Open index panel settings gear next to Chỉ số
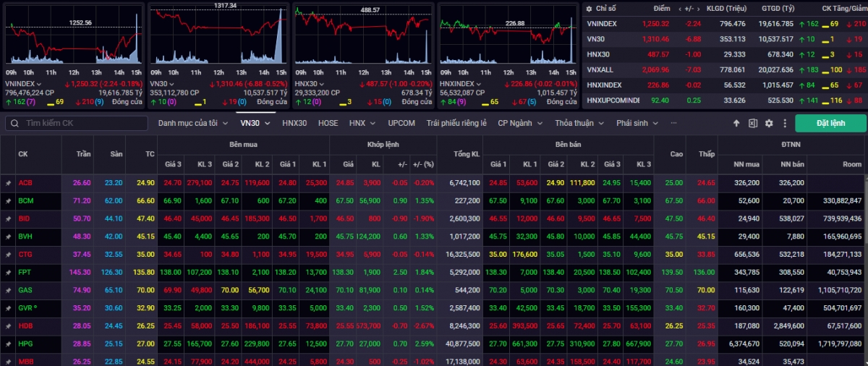This screenshot has width=868, height=366. point(588,9)
